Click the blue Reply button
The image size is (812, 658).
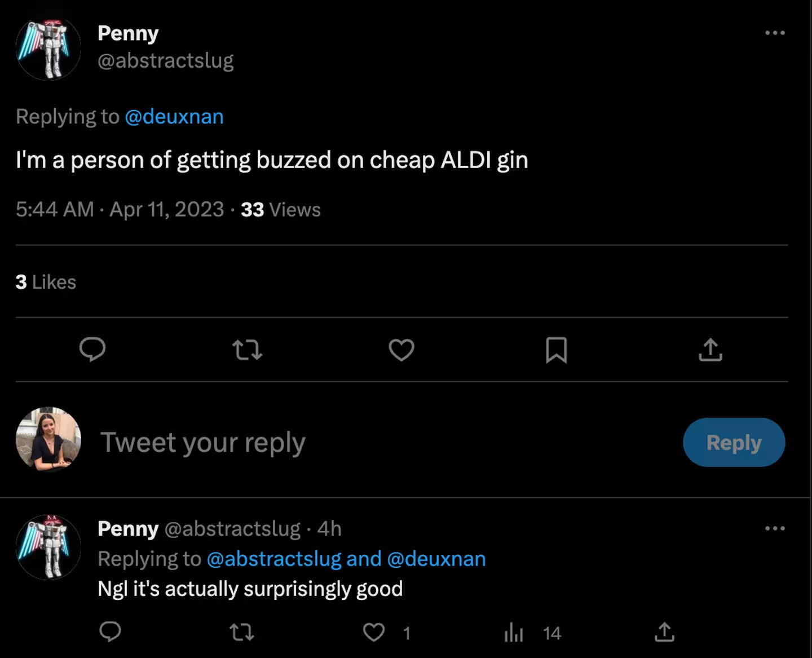pyautogui.click(x=734, y=443)
